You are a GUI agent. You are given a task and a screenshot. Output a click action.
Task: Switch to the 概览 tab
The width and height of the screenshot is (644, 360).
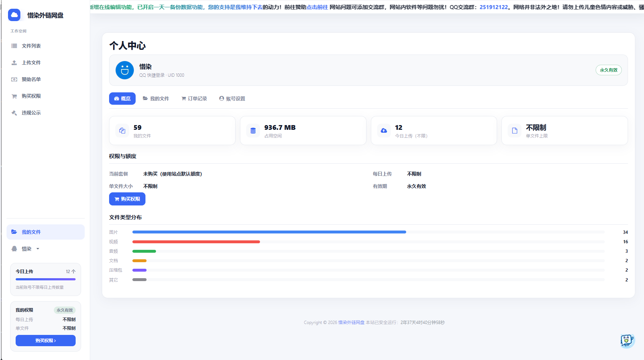tap(122, 99)
